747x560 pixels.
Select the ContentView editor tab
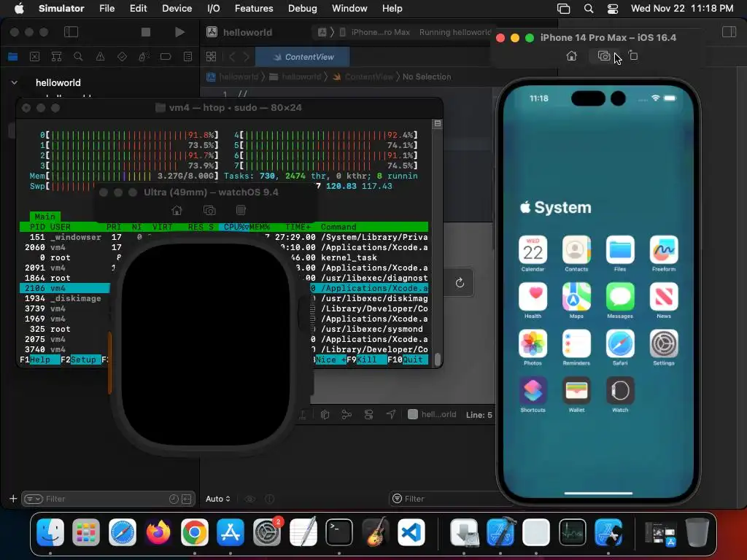[x=303, y=57]
